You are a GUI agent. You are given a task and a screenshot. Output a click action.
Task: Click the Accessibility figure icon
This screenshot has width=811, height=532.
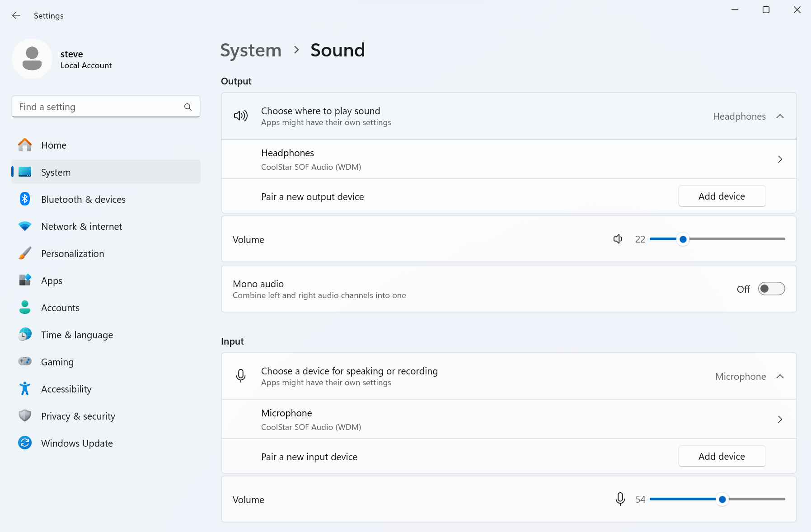point(25,389)
